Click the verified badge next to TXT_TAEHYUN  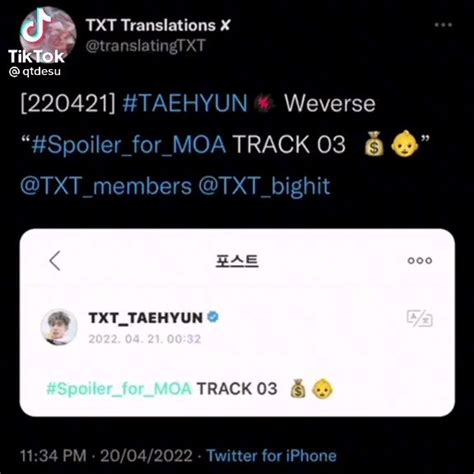tap(213, 317)
